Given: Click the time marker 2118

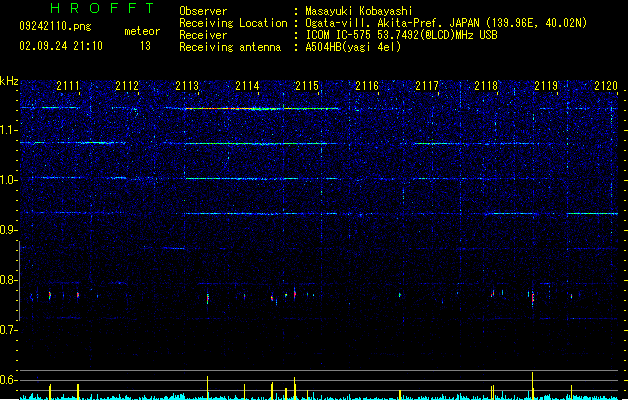Looking at the screenshot, I should click(486, 86).
